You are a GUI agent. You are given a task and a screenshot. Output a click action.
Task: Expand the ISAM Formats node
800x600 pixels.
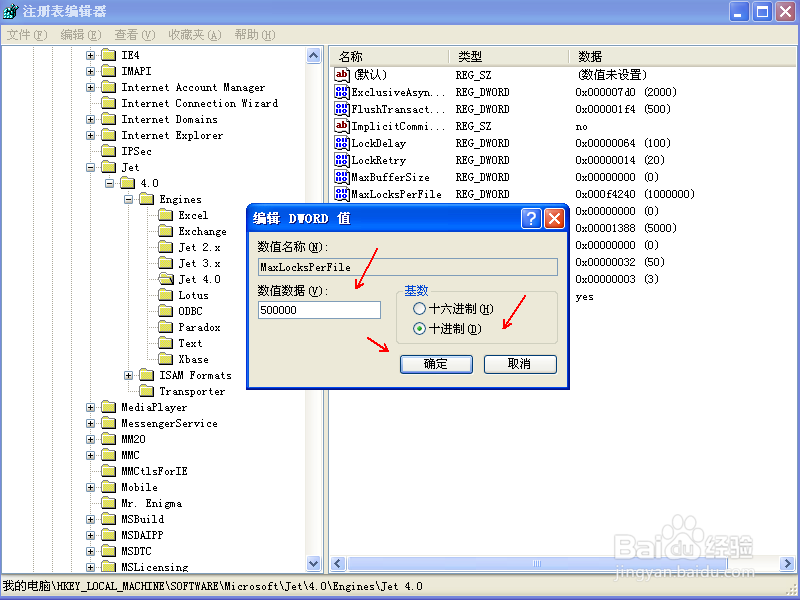coord(129,376)
